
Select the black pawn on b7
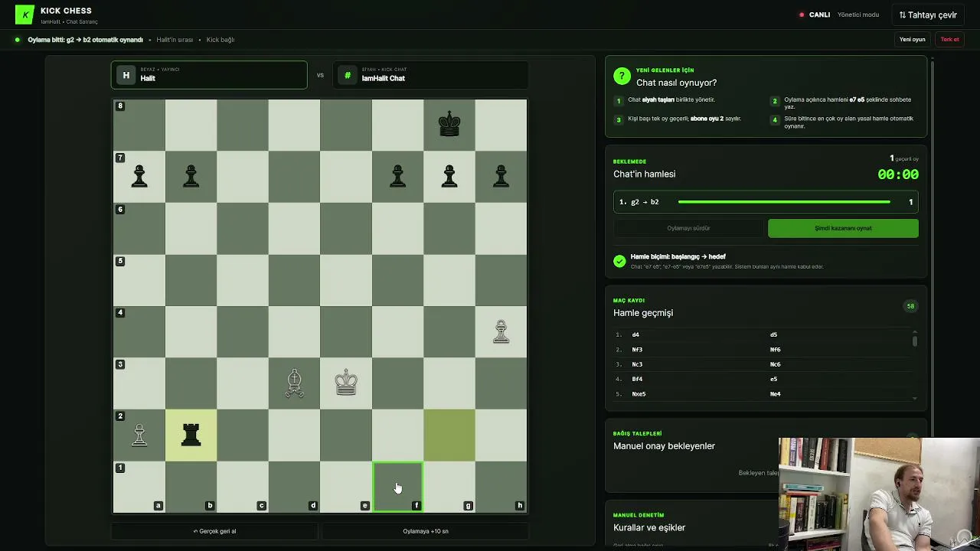[191, 176]
